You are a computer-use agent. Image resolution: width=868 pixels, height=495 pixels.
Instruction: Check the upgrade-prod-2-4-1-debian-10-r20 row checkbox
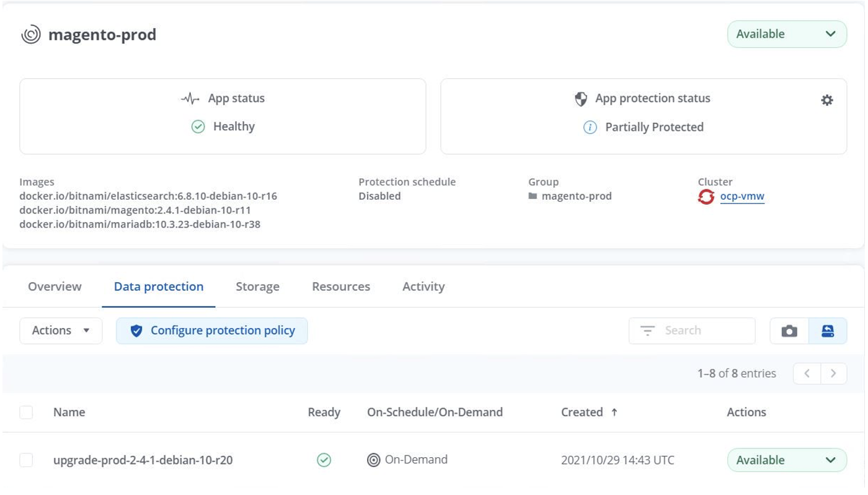click(x=26, y=460)
